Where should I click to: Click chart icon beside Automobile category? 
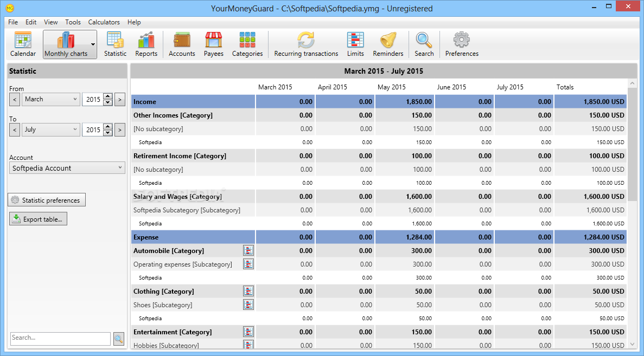click(248, 250)
